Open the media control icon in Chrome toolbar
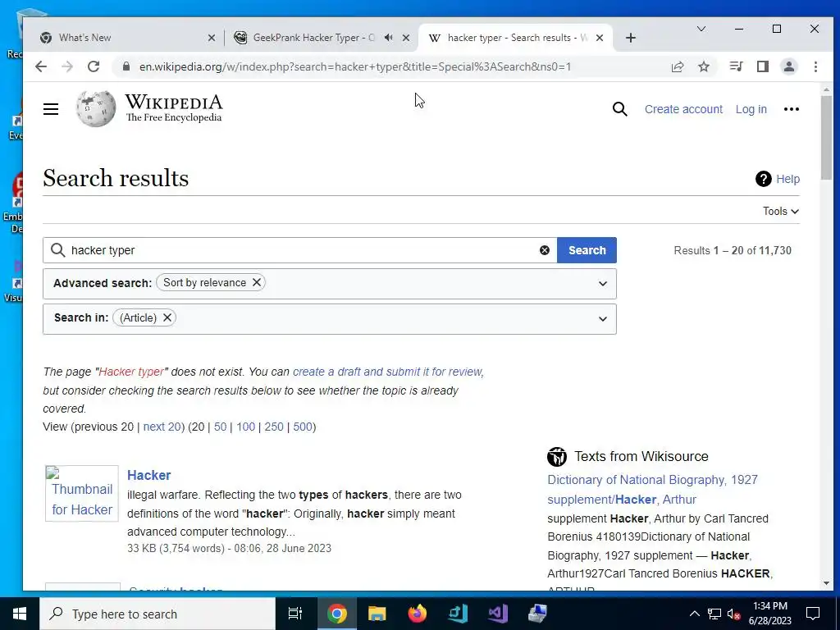This screenshot has width=840, height=630. tap(736, 66)
